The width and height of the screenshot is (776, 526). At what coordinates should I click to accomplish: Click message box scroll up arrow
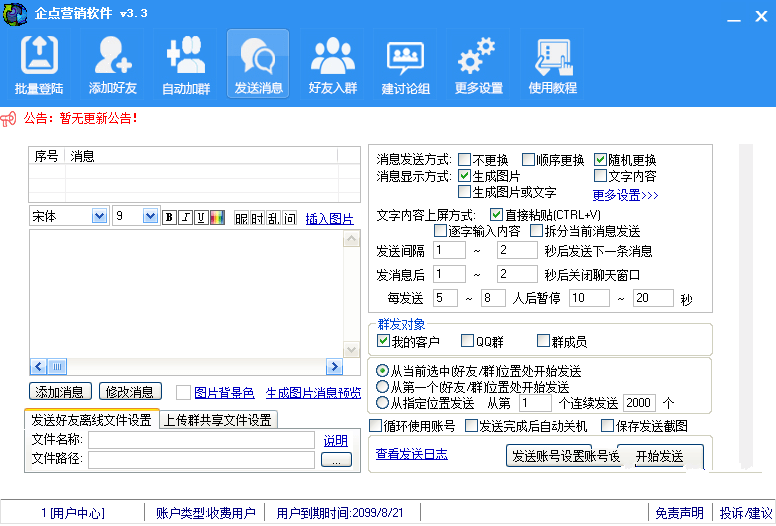click(351, 239)
